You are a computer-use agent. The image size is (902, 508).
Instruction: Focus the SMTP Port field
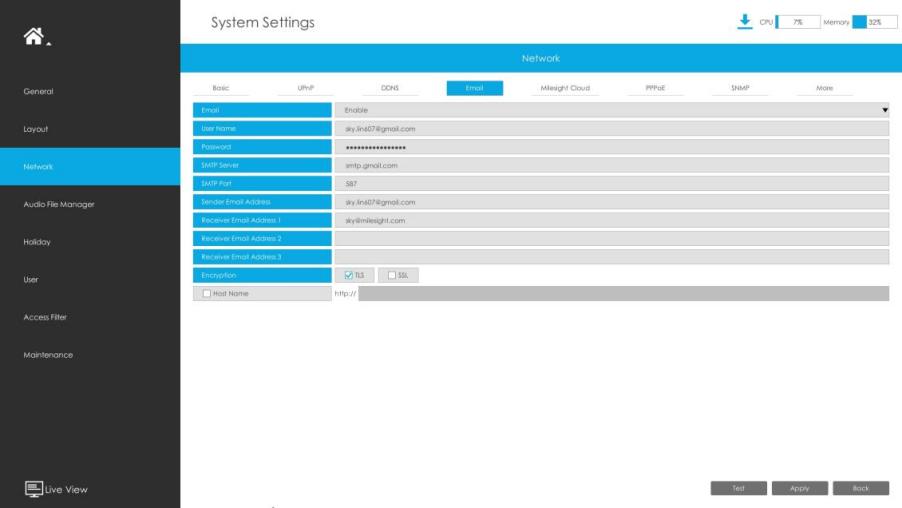pos(611,184)
